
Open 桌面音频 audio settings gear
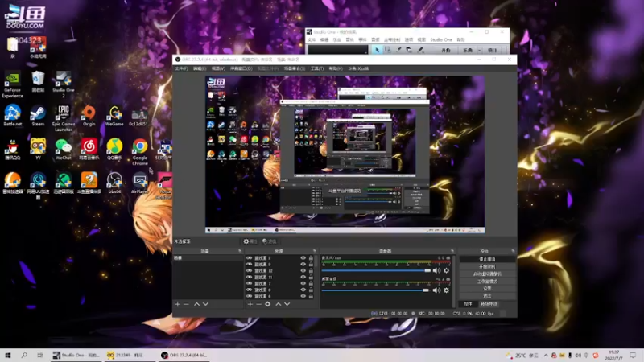click(x=447, y=290)
